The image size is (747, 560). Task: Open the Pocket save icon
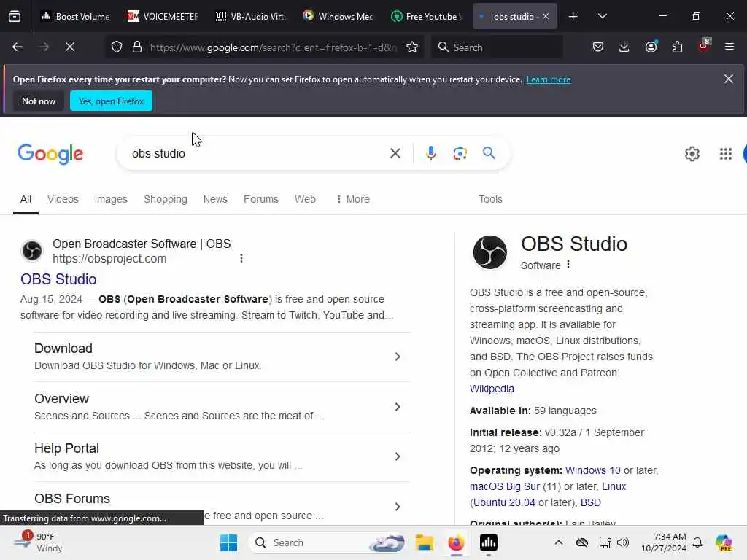(598, 47)
